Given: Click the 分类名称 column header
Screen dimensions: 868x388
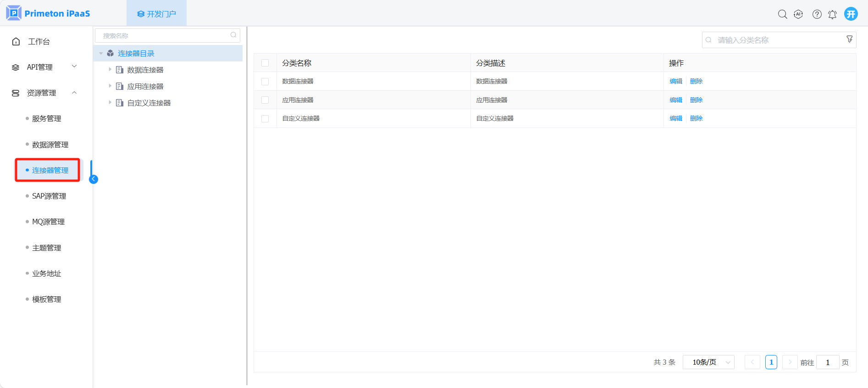Looking at the screenshot, I should coord(297,63).
